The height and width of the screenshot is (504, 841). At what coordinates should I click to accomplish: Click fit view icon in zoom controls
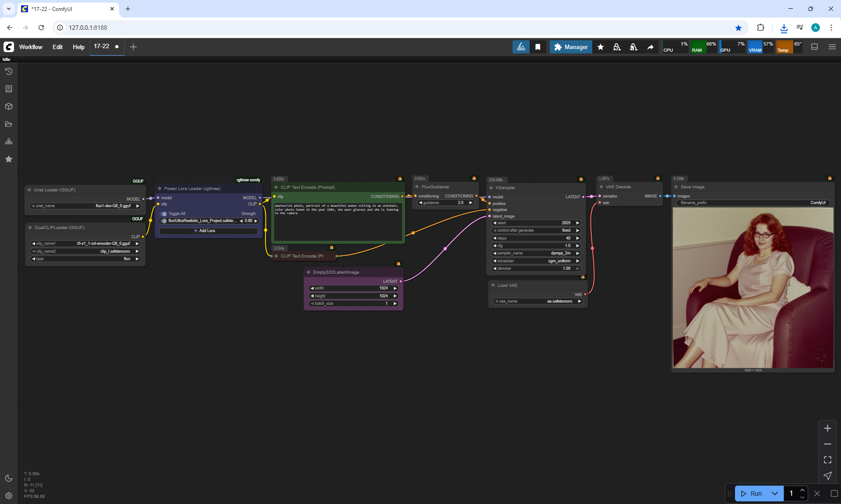tap(827, 460)
